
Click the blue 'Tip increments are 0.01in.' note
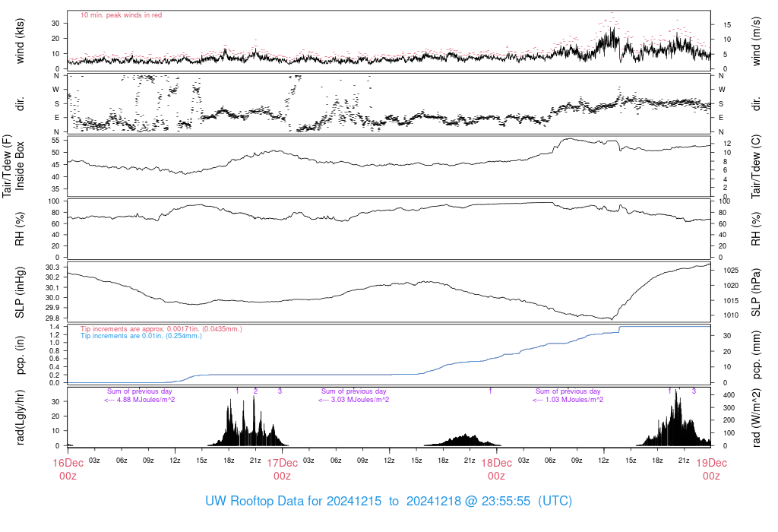coord(141,336)
